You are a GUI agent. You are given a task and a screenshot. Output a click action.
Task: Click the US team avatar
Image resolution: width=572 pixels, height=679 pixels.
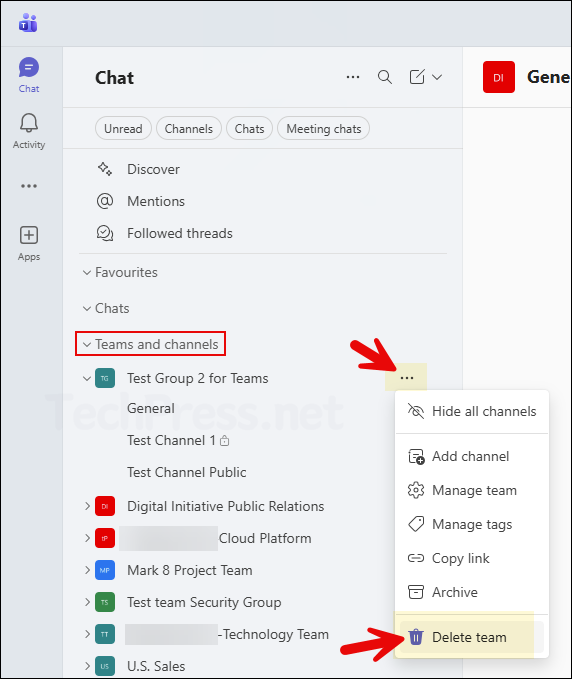105,666
